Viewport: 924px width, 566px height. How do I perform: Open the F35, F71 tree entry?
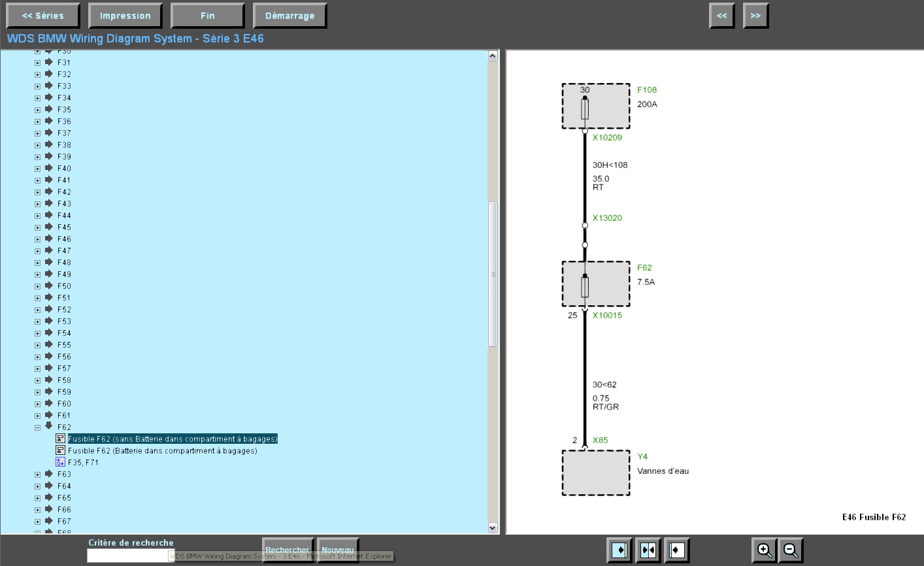tap(83, 463)
